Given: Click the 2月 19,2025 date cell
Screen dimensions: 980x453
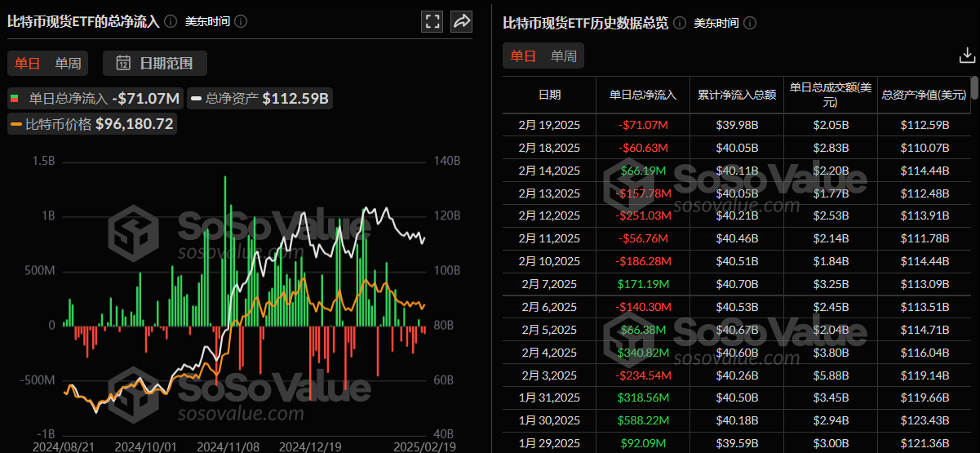Looking at the screenshot, I should [x=549, y=125].
